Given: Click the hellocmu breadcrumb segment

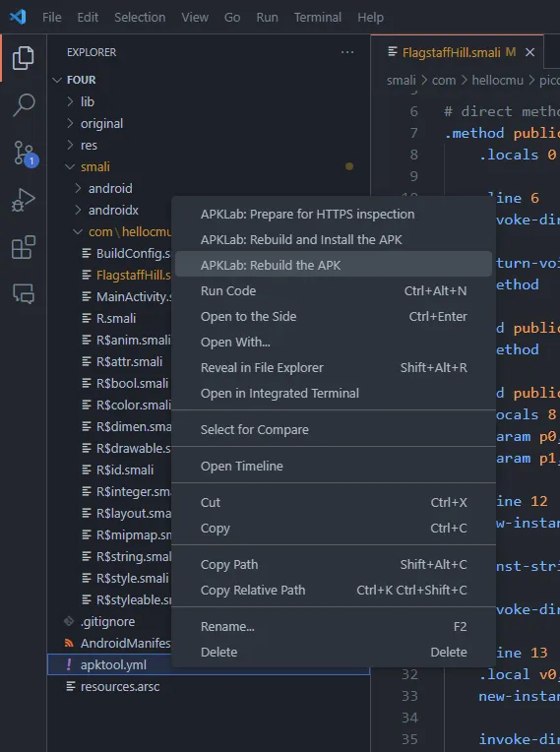Looking at the screenshot, I should 497,80.
